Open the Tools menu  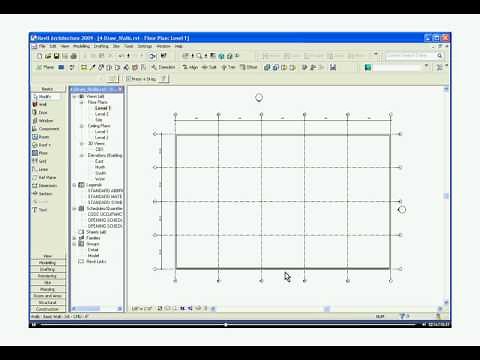click(x=129, y=46)
